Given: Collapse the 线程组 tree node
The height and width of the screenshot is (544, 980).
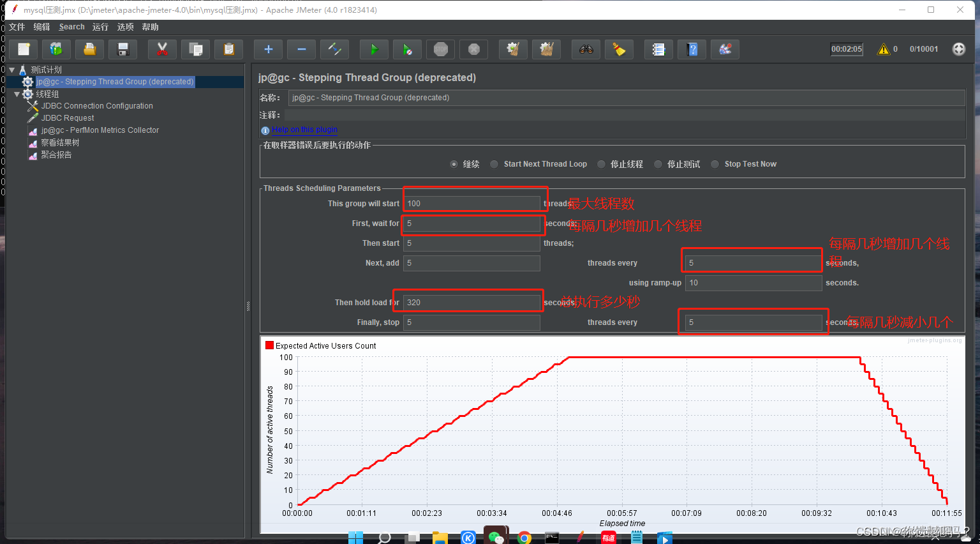Looking at the screenshot, I should 17,94.
